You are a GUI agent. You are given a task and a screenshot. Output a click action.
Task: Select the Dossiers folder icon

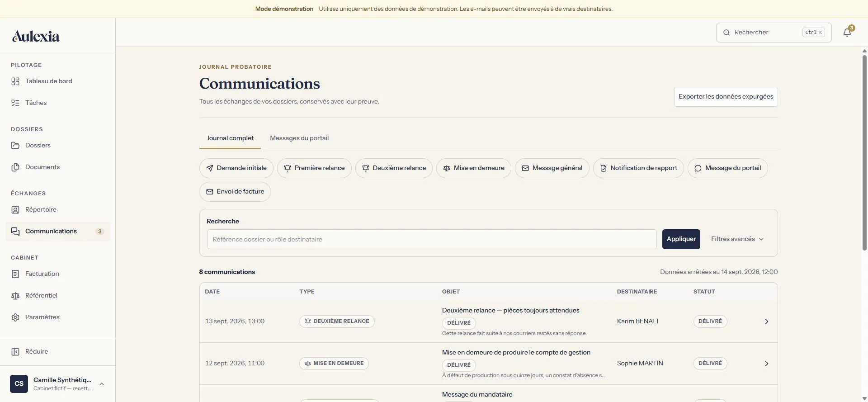click(x=15, y=146)
